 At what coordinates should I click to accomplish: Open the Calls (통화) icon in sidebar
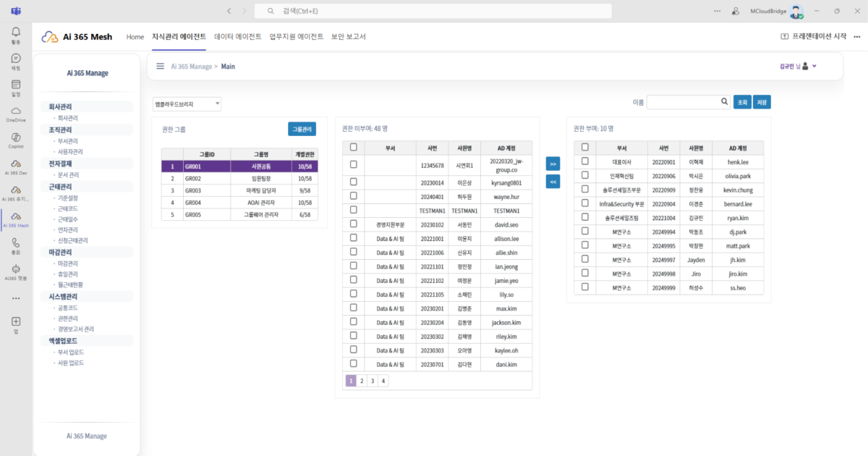(16, 242)
